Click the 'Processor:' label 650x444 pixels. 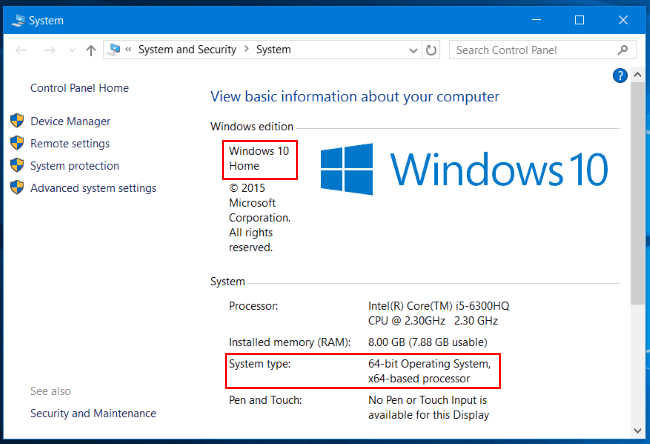pos(253,306)
